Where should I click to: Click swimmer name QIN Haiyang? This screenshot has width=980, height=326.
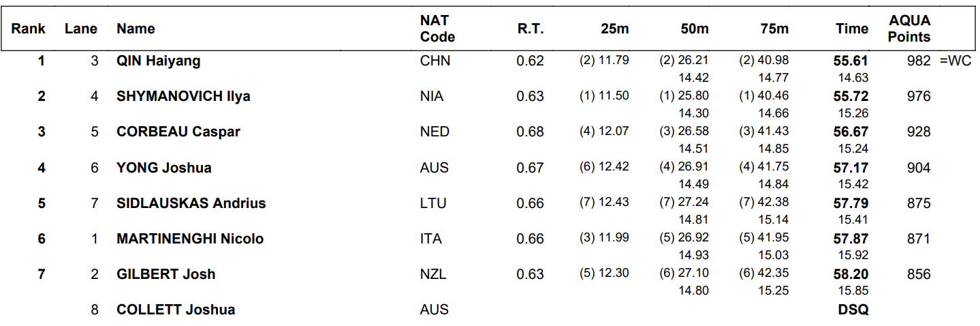pos(159,61)
